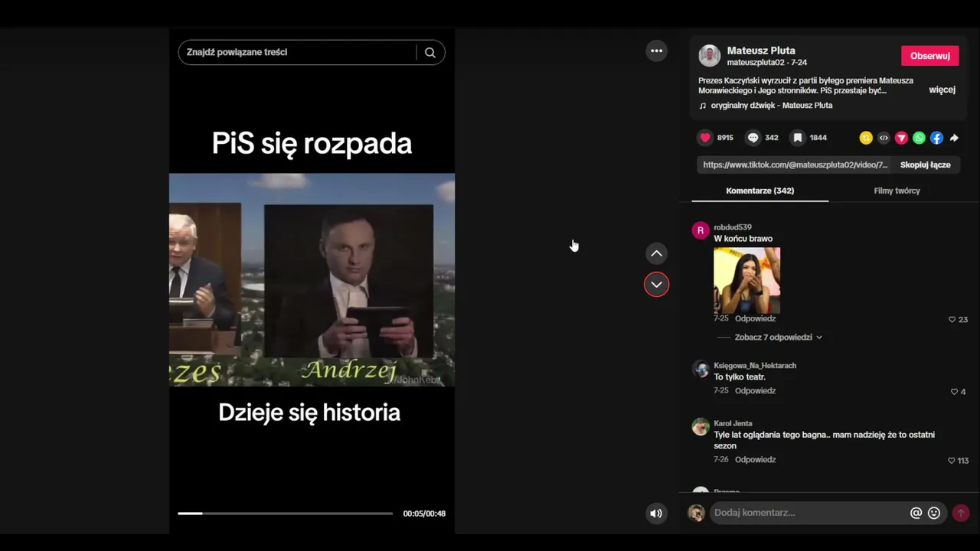
Task: Open the three-dots video options menu
Action: 656,51
